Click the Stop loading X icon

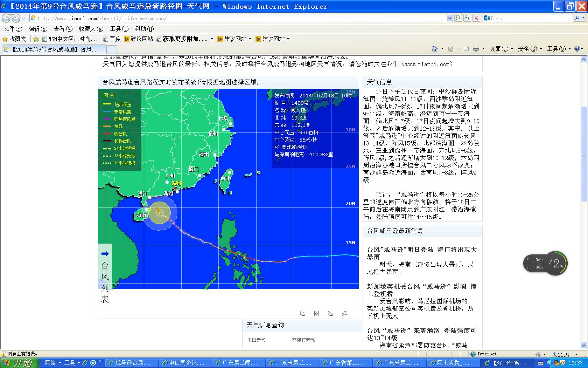476,18
